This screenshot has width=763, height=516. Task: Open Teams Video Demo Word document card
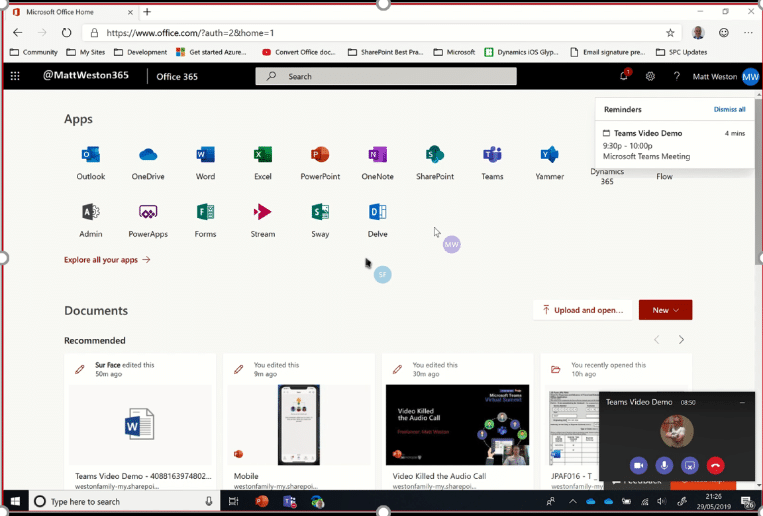140,422
